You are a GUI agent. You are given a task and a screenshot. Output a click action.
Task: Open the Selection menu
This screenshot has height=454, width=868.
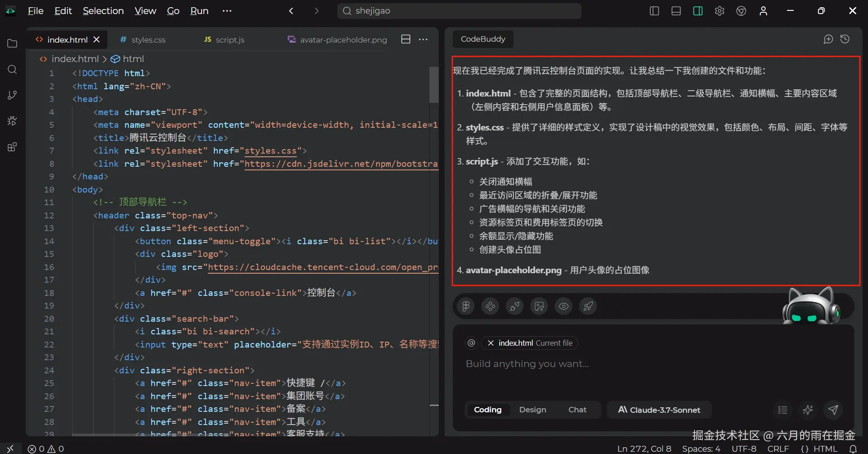point(103,11)
